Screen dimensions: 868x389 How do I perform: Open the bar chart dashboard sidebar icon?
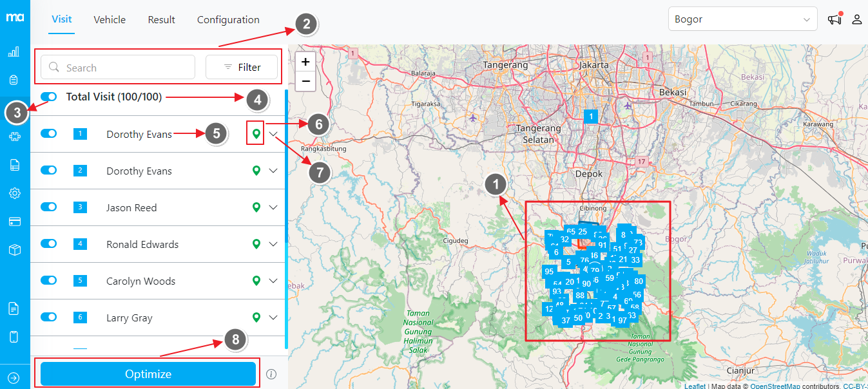coord(14,52)
